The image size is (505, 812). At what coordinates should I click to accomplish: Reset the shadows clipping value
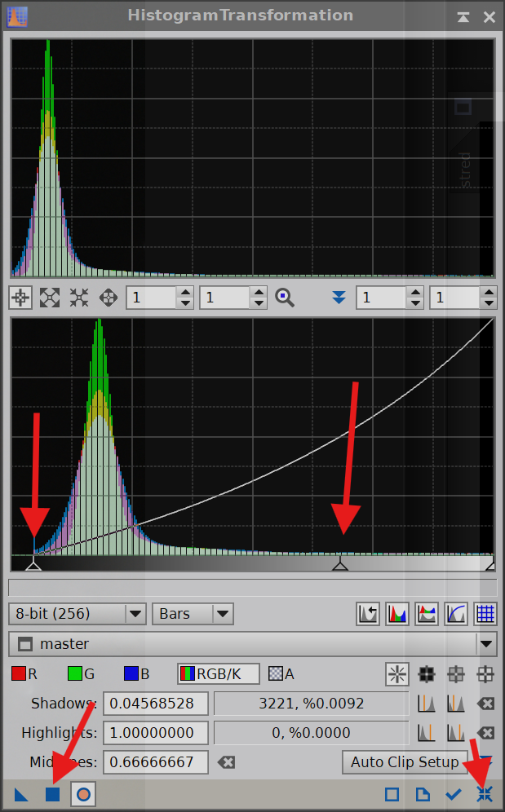tap(485, 704)
